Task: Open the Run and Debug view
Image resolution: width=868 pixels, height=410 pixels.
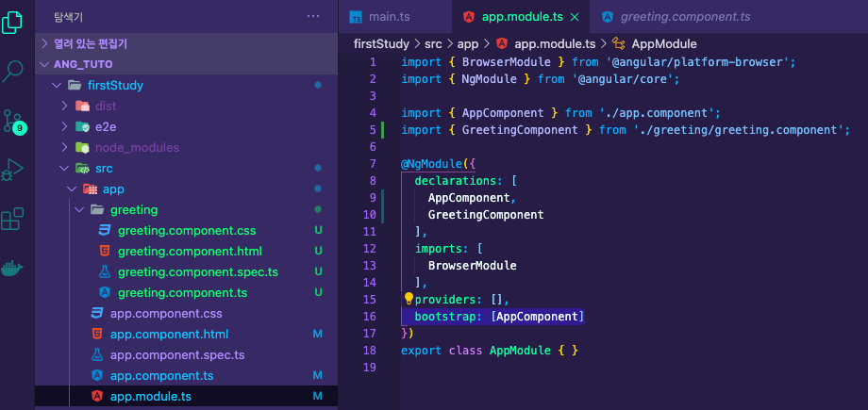Action: pyautogui.click(x=12, y=170)
